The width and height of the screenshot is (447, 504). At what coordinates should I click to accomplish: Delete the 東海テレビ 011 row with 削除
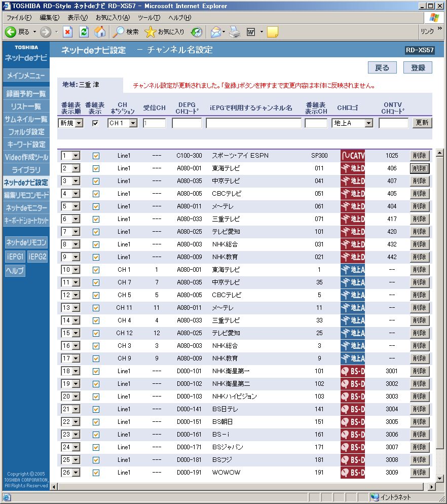(x=420, y=168)
